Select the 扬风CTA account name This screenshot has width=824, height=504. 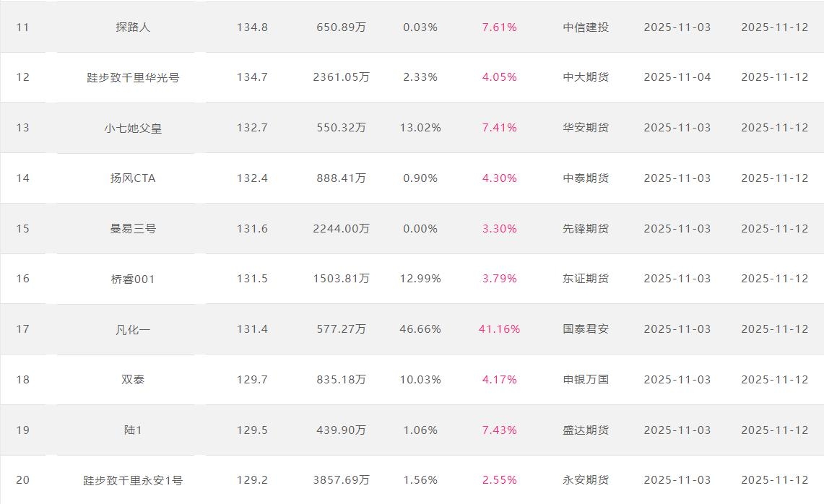coord(133,178)
